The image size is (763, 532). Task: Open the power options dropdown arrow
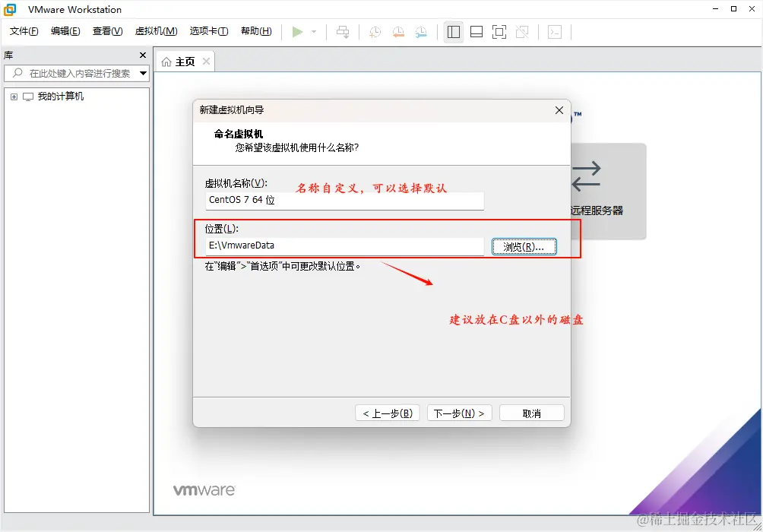314,32
